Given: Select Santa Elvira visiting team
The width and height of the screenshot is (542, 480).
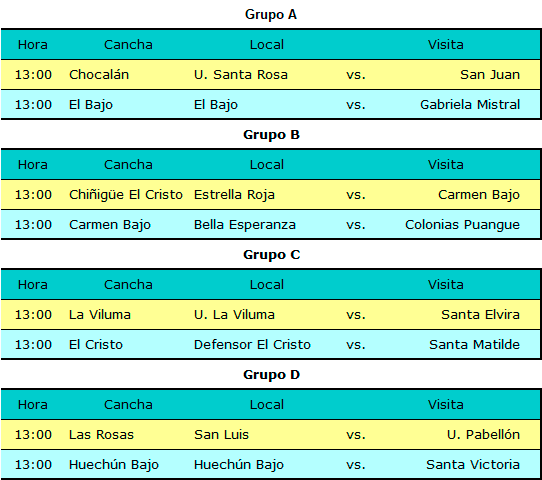Looking at the screenshot, I should 480,315.
